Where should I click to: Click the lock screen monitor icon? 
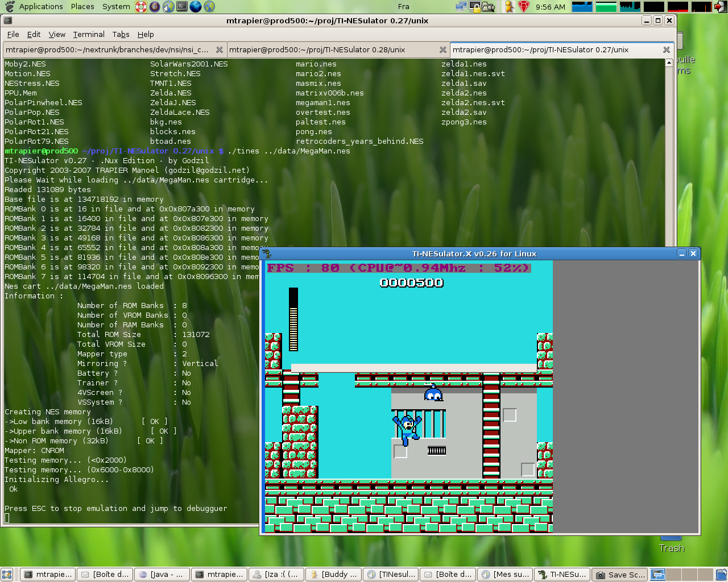click(475, 7)
